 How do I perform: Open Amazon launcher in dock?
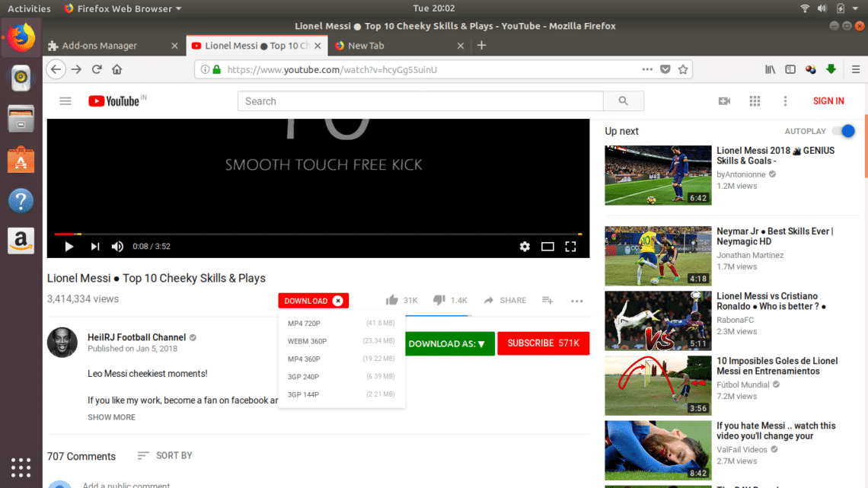[21, 241]
